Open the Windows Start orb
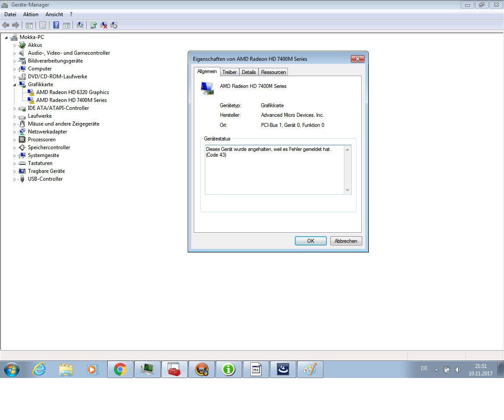 [11, 369]
